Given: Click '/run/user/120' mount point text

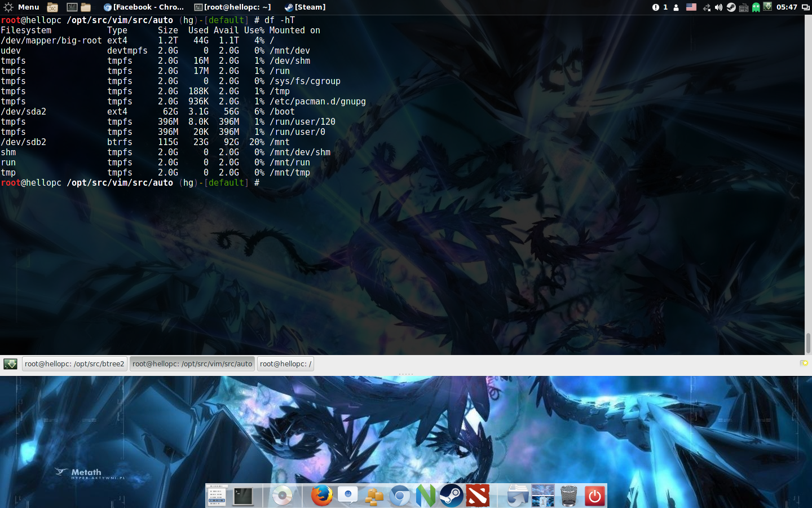Looking at the screenshot, I should click(x=302, y=122).
